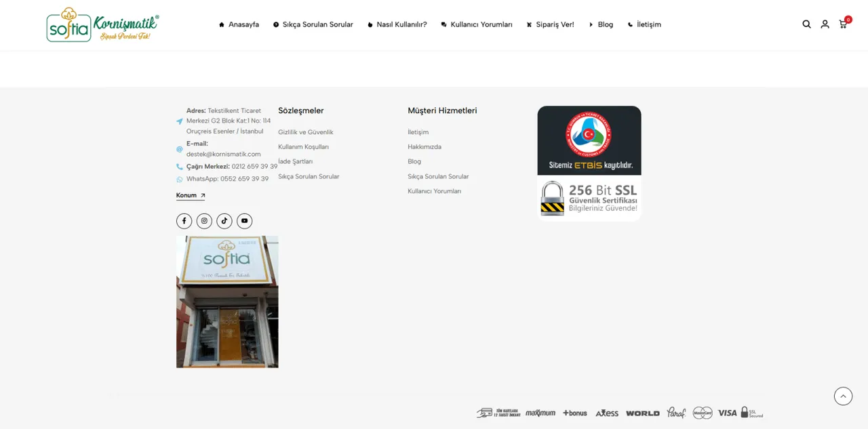
Task: Visit the Facebook page icon
Action: [184, 221]
